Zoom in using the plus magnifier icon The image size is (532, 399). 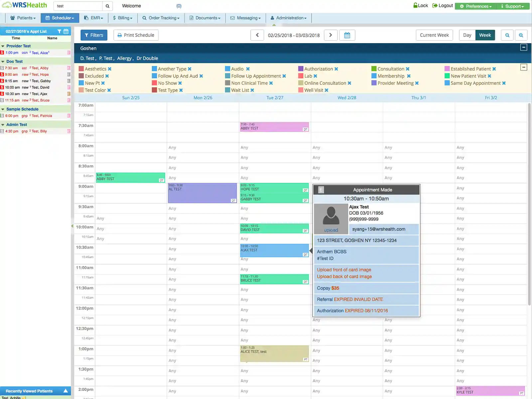click(x=521, y=35)
